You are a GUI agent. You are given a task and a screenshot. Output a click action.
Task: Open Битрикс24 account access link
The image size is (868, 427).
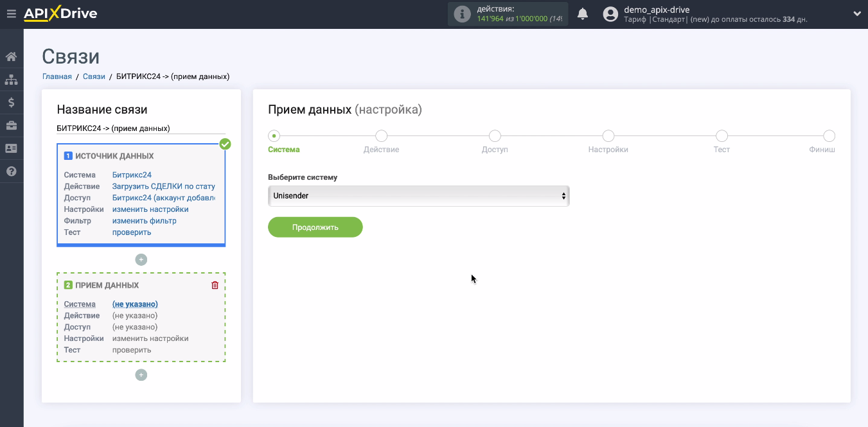click(164, 198)
